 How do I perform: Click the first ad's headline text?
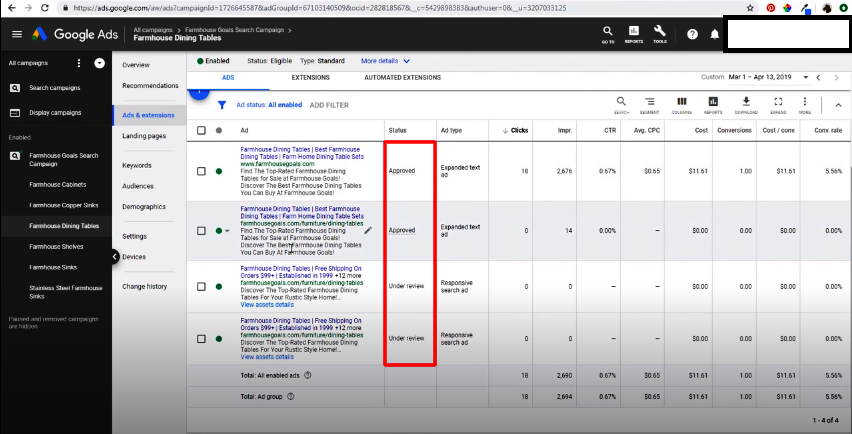point(302,153)
